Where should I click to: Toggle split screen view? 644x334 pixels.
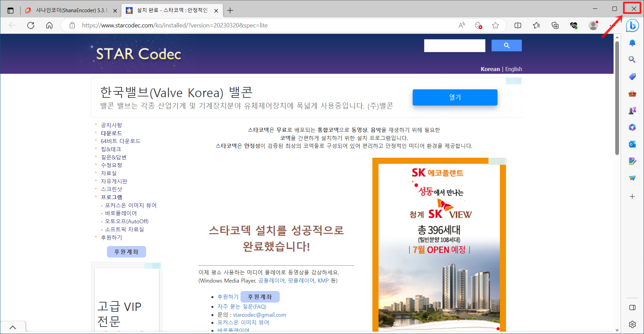518,25
